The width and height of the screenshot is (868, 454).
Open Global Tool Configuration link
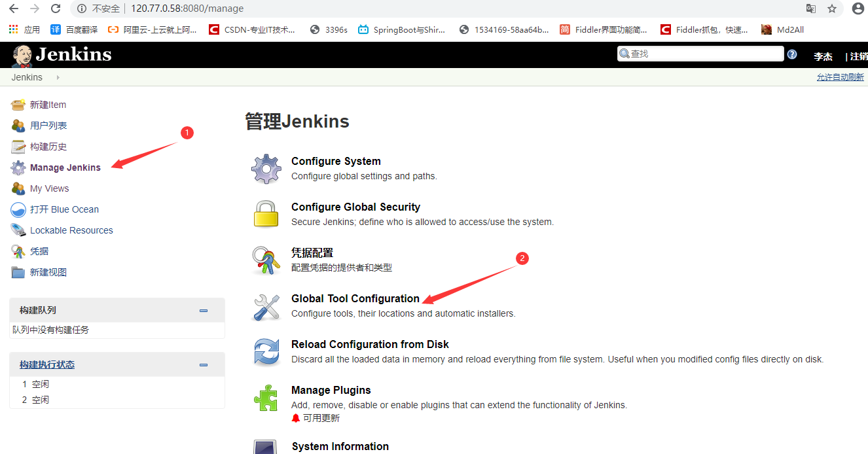point(355,299)
